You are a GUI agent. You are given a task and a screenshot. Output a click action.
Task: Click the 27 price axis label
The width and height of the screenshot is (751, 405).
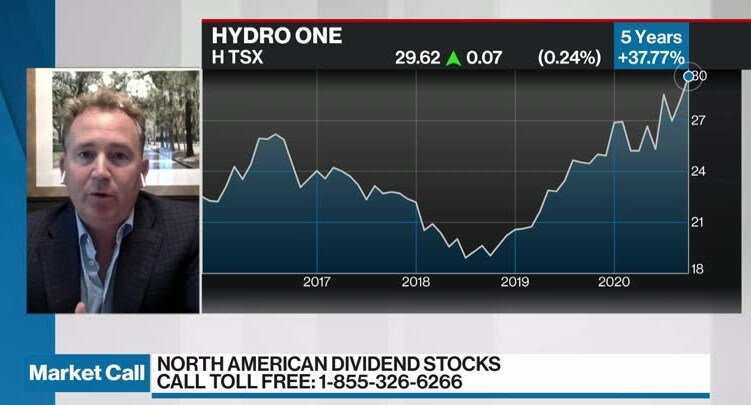[699, 120]
